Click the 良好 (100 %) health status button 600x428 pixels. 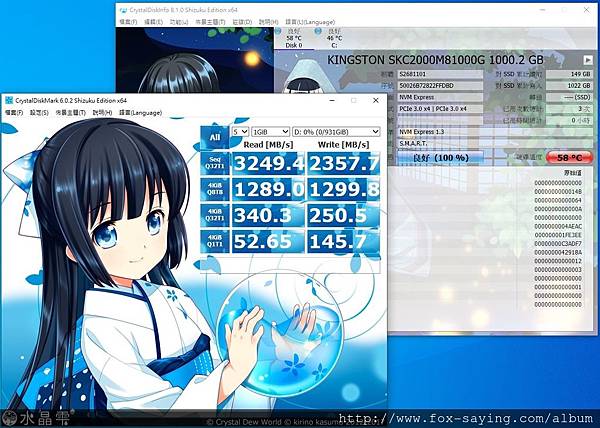(x=441, y=158)
